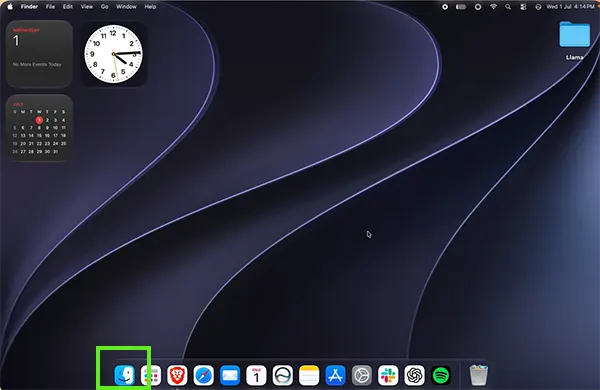Open the Edit menu
The width and height of the screenshot is (600, 390).
[x=68, y=7]
